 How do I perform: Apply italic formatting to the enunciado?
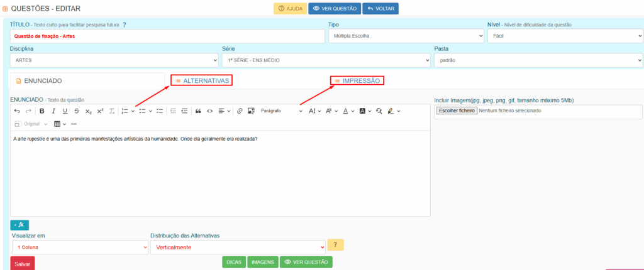(53, 111)
